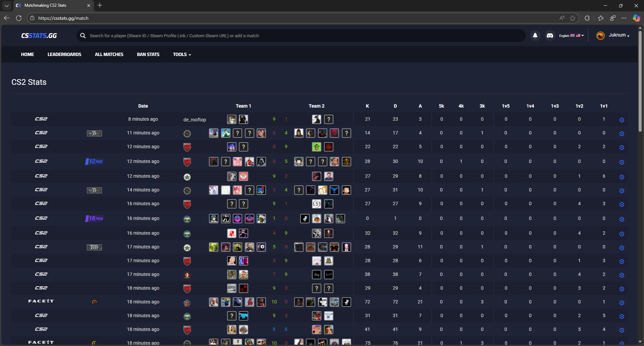Click the Team 2 column header
Screen dimensions: 644x346
click(x=317, y=106)
